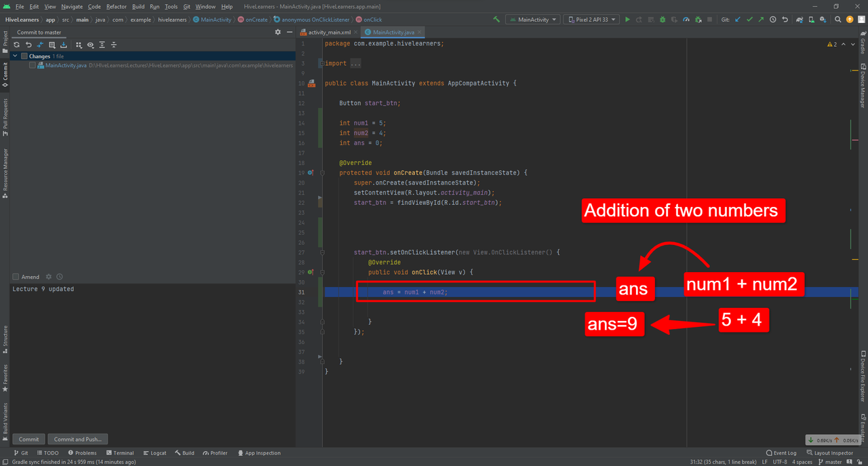The image size is (868, 466).
Task: Tick the MainActivity.java file checkbox
Action: point(33,65)
